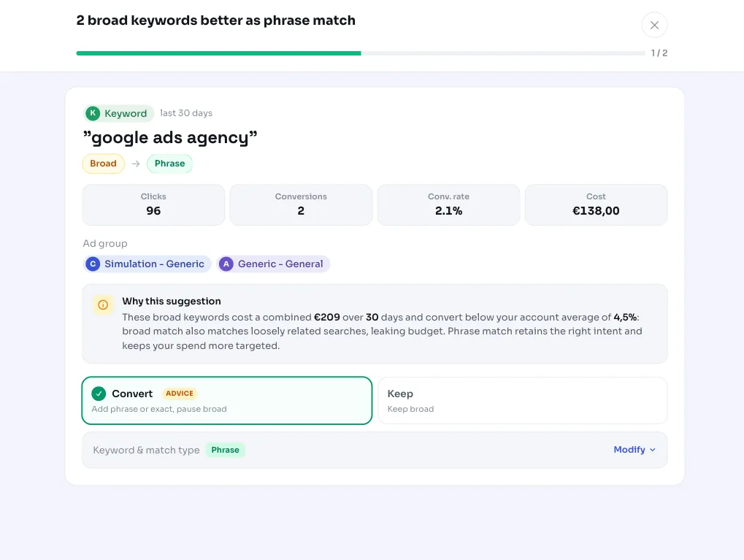Click the 4,5% account average value
Viewport: 744px width, 560px height.
point(625,317)
